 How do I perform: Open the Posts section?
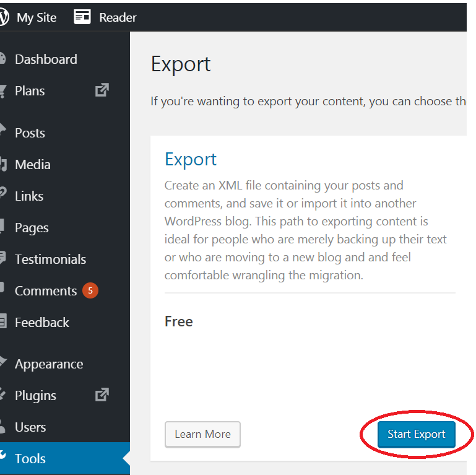30,133
